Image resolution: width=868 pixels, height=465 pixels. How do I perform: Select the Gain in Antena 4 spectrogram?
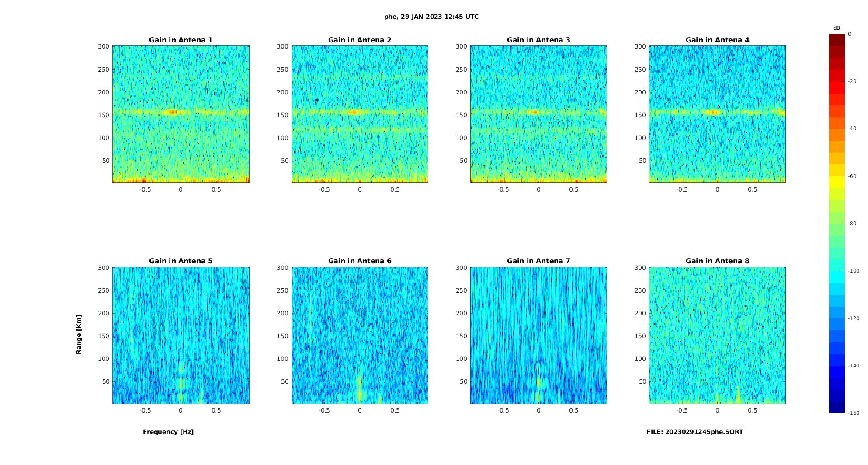click(x=717, y=114)
